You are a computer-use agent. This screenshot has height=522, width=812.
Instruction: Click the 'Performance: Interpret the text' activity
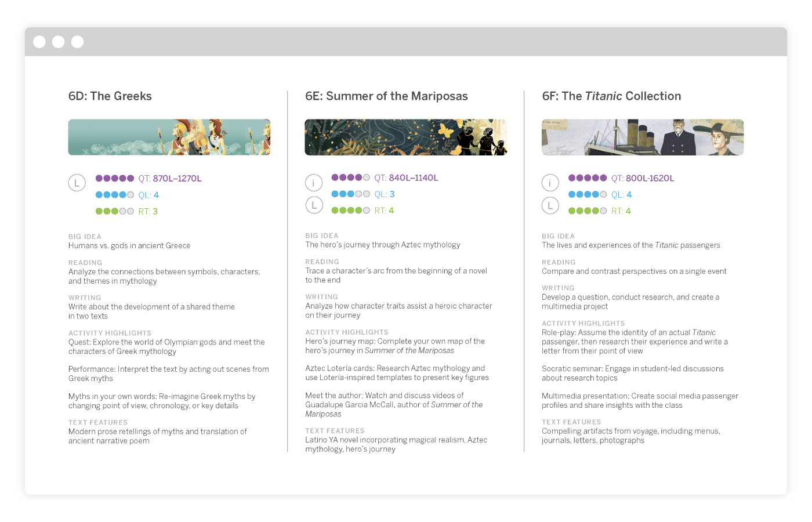pyautogui.click(x=169, y=374)
